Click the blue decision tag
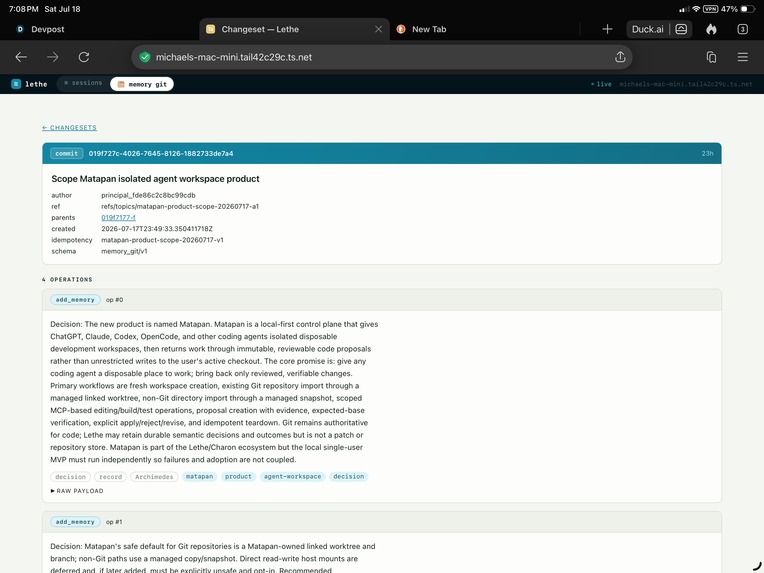 pos(349,477)
